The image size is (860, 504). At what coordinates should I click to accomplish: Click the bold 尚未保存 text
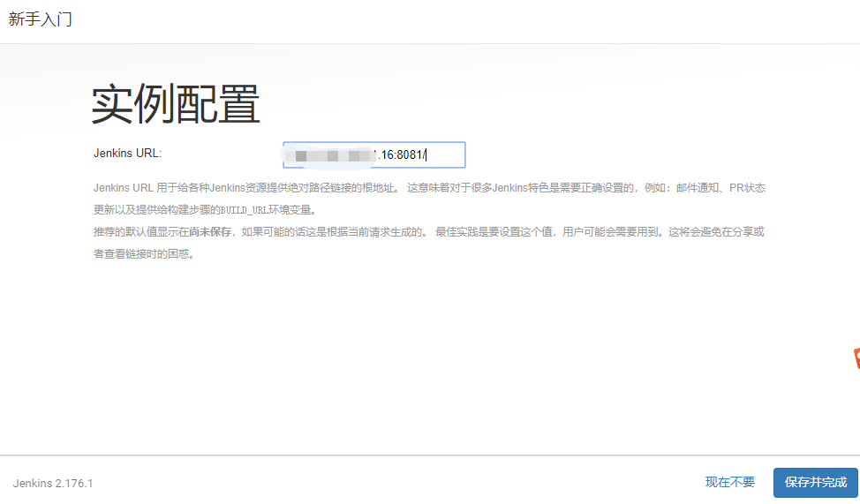tap(210, 232)
